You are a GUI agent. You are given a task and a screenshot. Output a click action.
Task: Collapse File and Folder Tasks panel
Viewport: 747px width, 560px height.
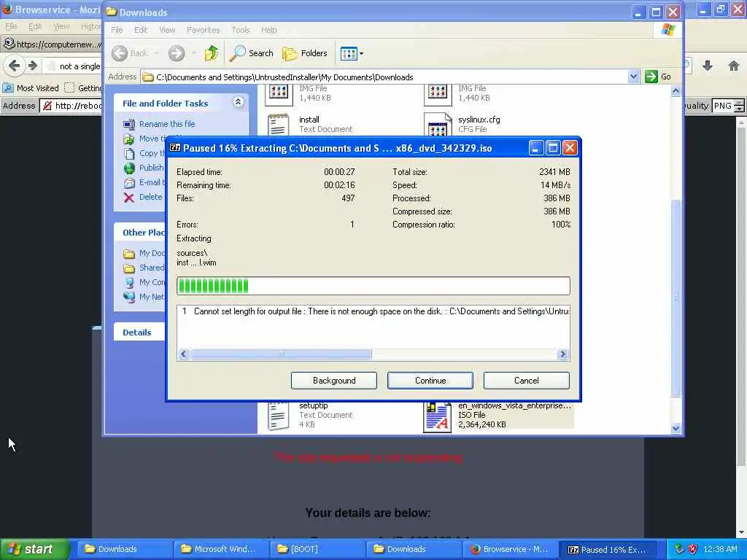coord(238,101)
